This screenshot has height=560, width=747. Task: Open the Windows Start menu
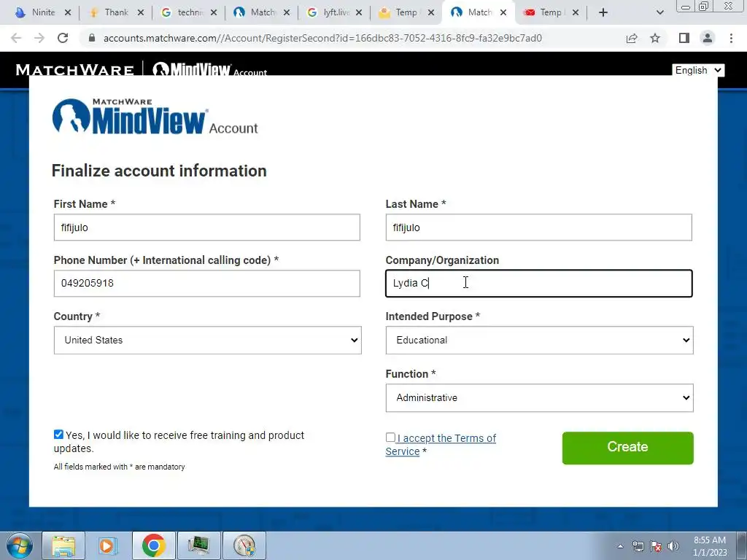tap(19, 545)
